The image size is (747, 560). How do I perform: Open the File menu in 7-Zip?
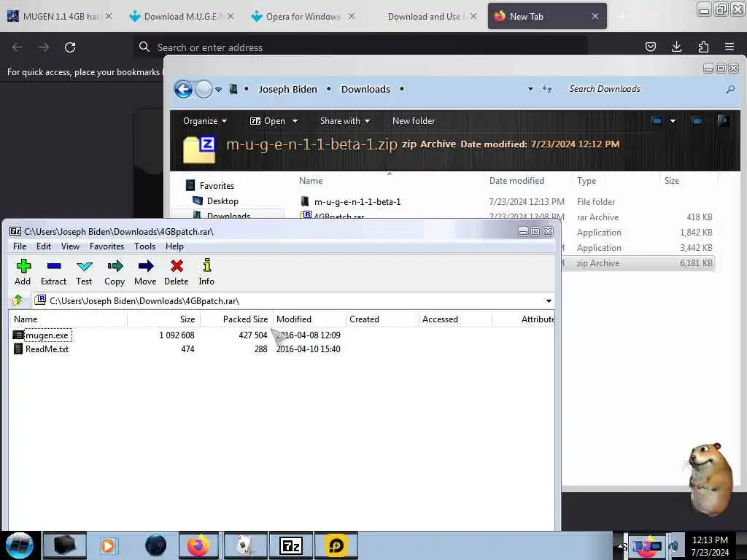coord(20,246)
